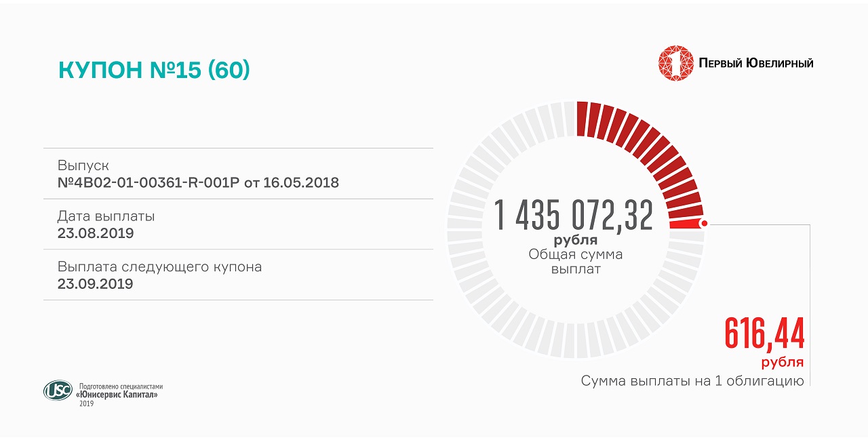868x438 pixels.
Task: Click the Общая сумма выплат caption
Action: click(575, 262)
